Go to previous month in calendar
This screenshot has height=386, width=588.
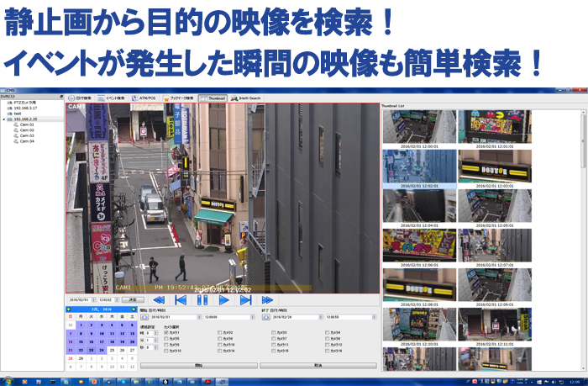pos(69,309)
